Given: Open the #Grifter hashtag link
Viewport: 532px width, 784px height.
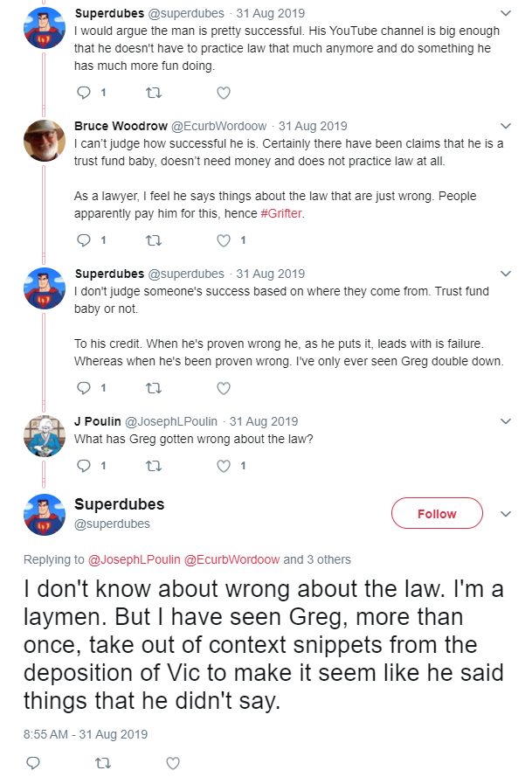Looking at the screenshot, I should [x=281, y=213].
